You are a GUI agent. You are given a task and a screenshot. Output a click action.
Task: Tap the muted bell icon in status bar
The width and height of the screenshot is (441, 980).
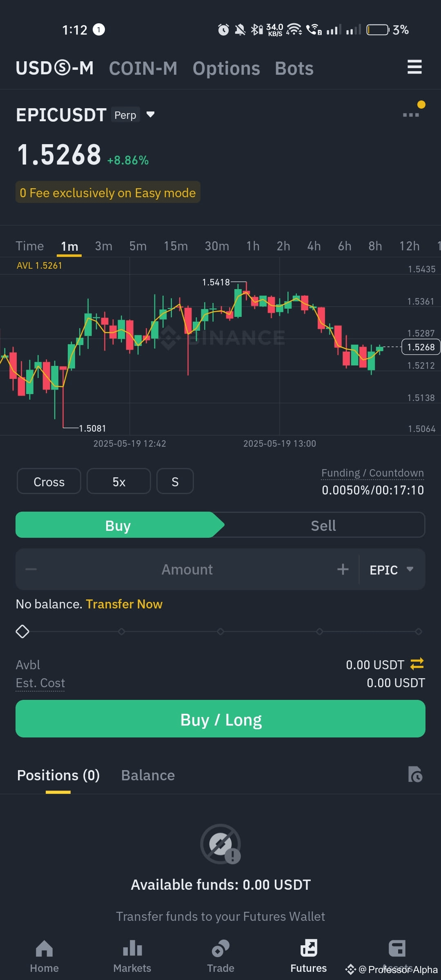tap(240, 29)
